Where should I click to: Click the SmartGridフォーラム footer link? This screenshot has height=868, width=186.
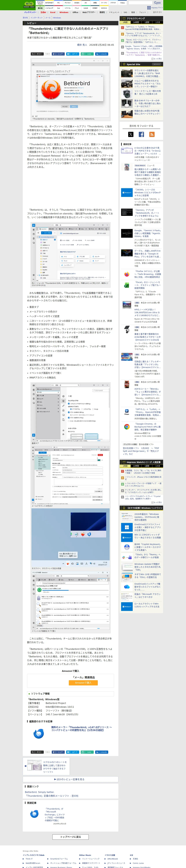pos(59,859)
